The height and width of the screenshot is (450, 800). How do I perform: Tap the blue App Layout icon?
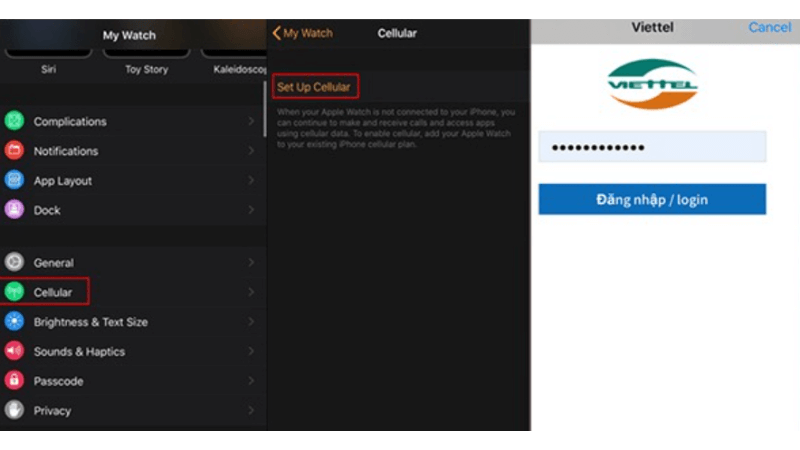(x=14, y=180)
